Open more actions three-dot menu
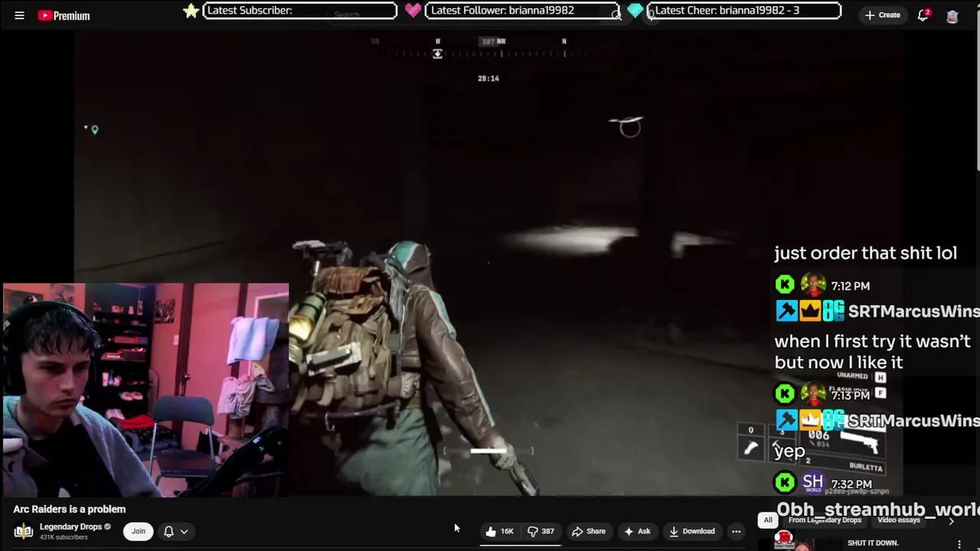980x551 pixels. coord(736,531)
